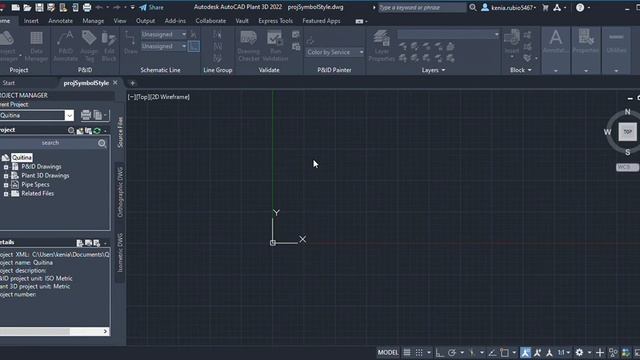Click the Details panel horizontal scrollbar arrow
This screenshot has height=360, width=640.
[x=105, y=331]
